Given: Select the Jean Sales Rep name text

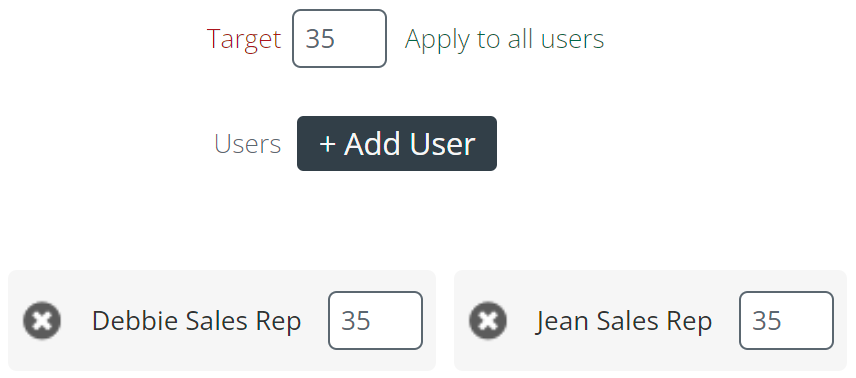Looking at the screenshot, I should pyautogui.click(x=623, y=321).
